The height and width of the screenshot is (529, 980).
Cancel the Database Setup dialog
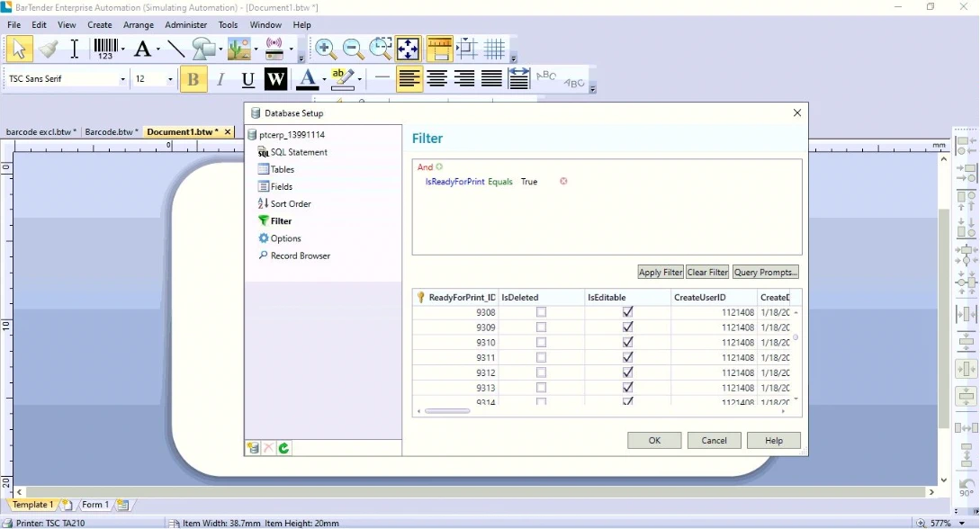(x=714, y=440)
